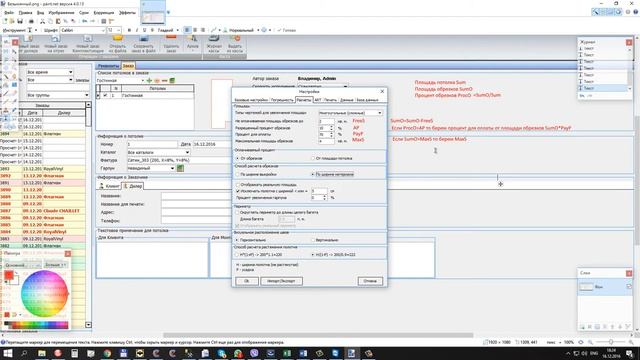Toggle visibility checkbox of Фон layer

(629, 287)
